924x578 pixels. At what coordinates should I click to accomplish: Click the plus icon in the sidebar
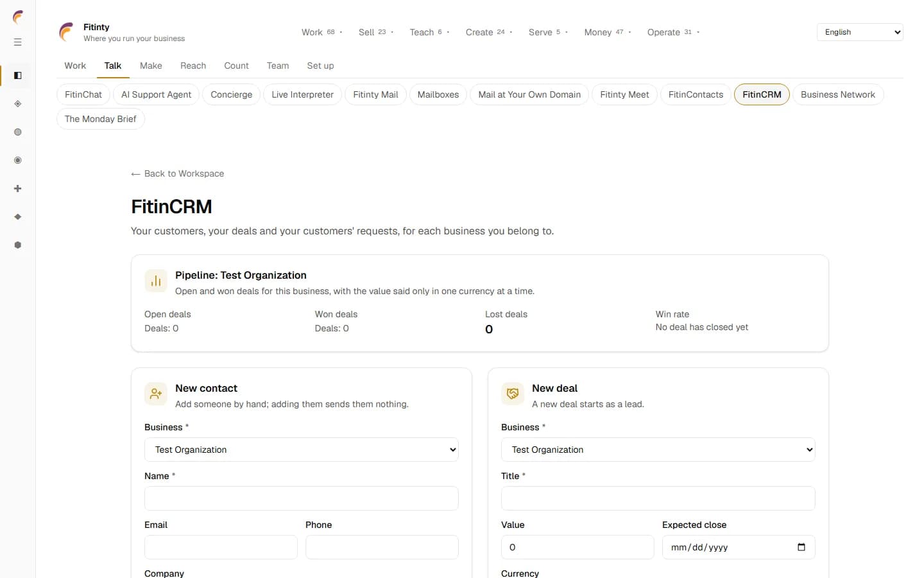18,189
